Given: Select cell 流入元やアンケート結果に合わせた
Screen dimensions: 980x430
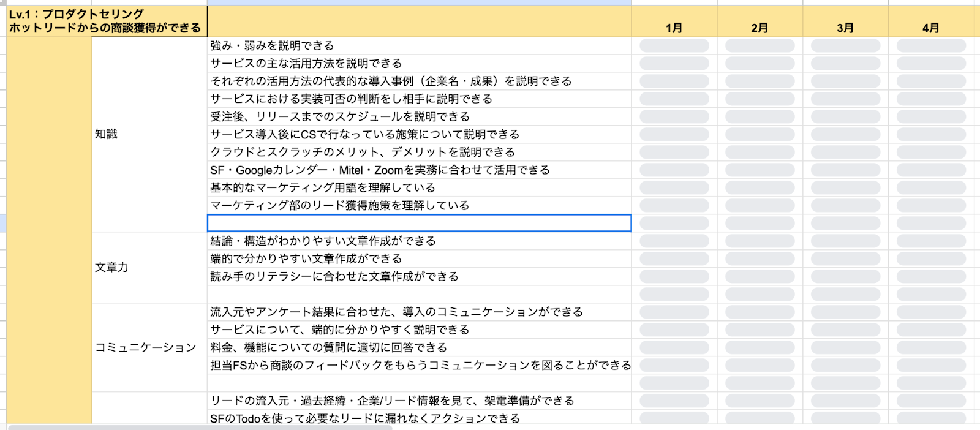Looking at the screenshot, I should pyautogui.click(x=420, y=312).
